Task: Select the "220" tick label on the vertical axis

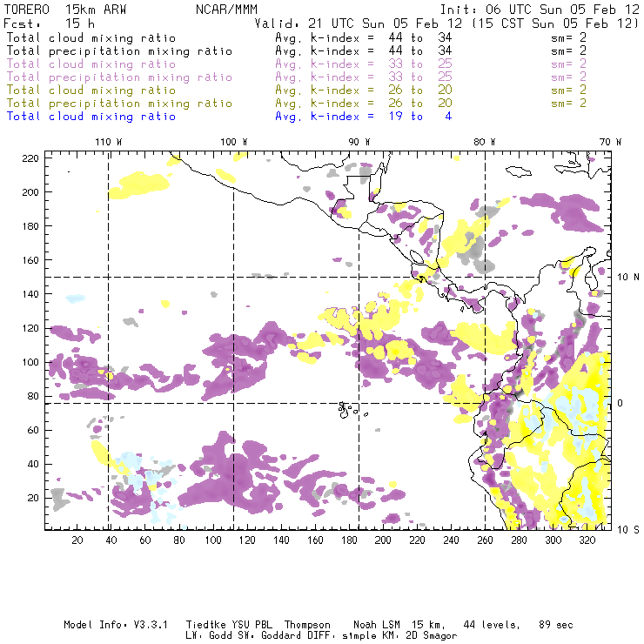Action: coord(30,158)
